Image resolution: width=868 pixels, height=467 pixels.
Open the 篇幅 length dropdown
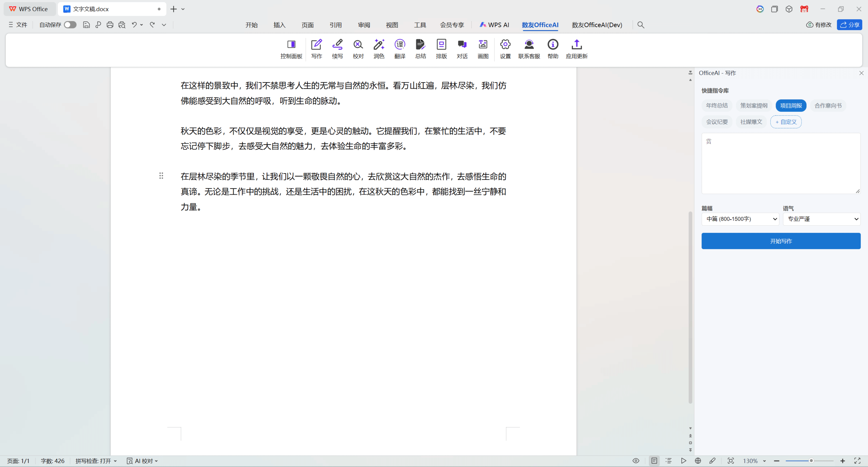(x=740, y=219)
